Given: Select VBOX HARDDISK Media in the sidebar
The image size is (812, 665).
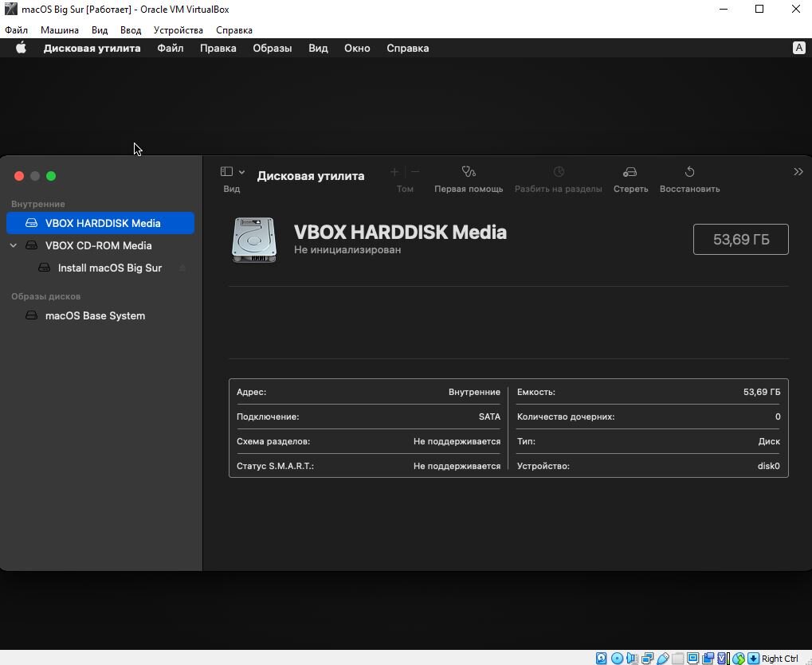Looking at the screenshot, I should pyautogui.click(x=100, y=223).
